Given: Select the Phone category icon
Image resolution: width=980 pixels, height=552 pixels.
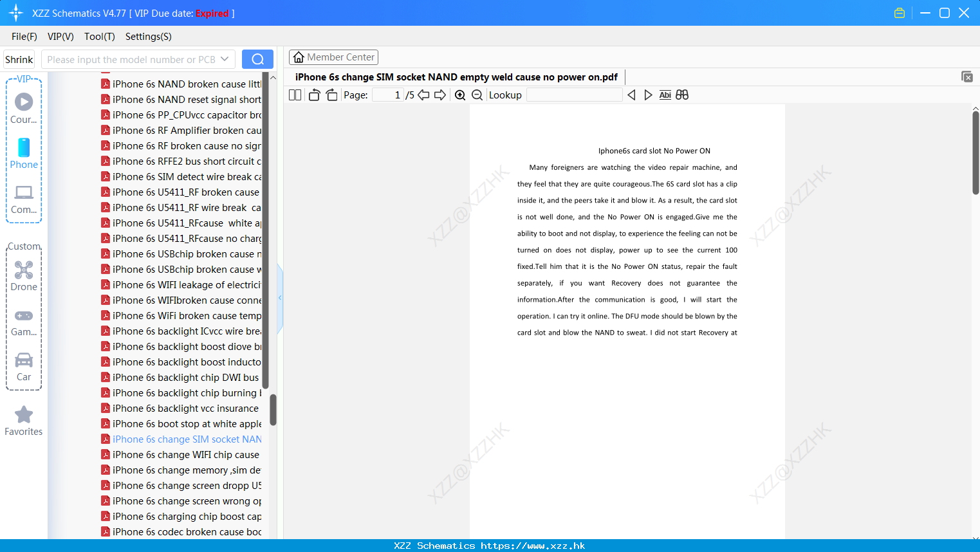Looking at the screenshot, I should tap(24, 153).
